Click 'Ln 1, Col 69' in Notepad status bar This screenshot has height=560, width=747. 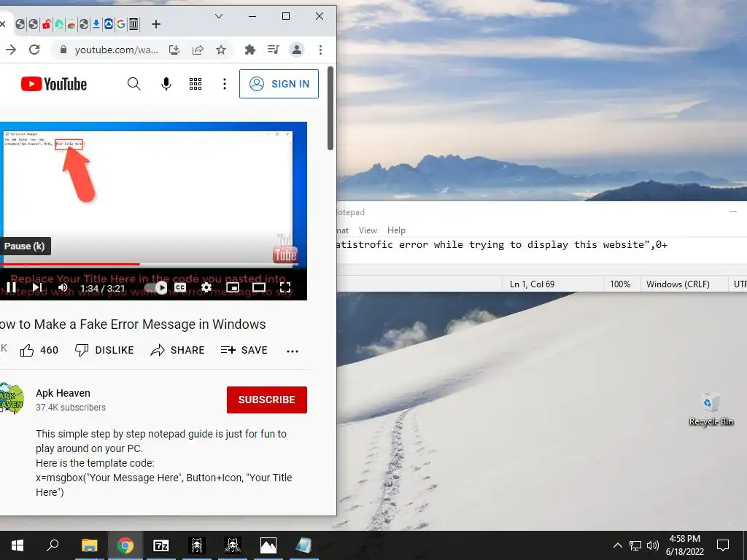(x=532, y=284)
